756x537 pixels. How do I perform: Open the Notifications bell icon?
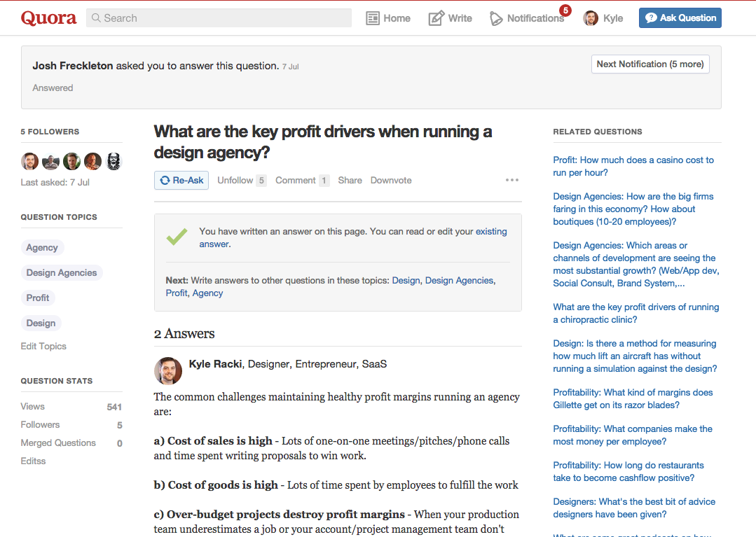[x=495, y=19]
